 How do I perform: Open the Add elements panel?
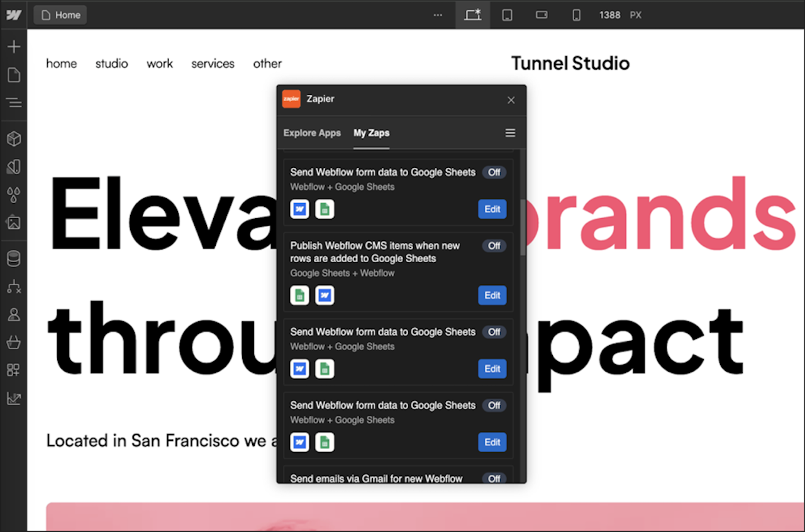pyautogui.click(x=13, y=47)
